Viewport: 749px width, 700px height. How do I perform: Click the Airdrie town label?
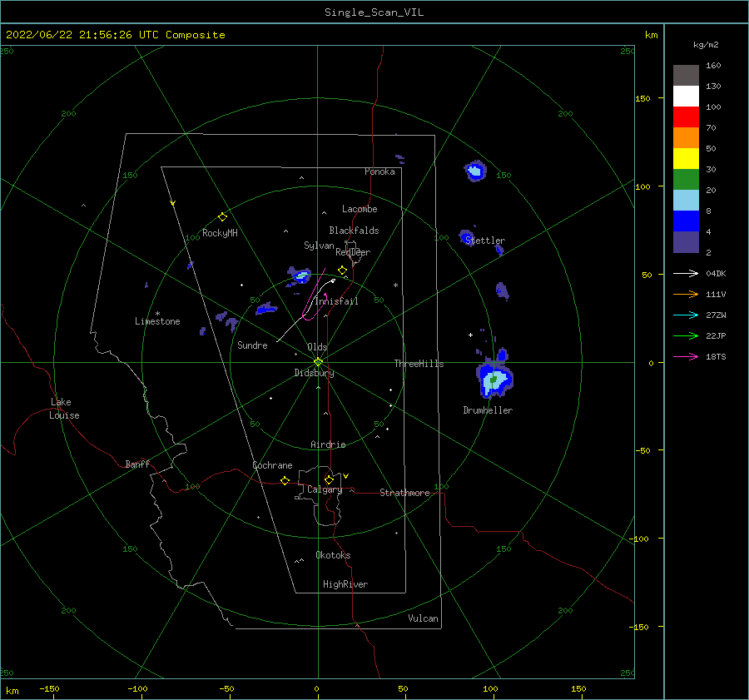pyautogui.click(x=328, y=444)
